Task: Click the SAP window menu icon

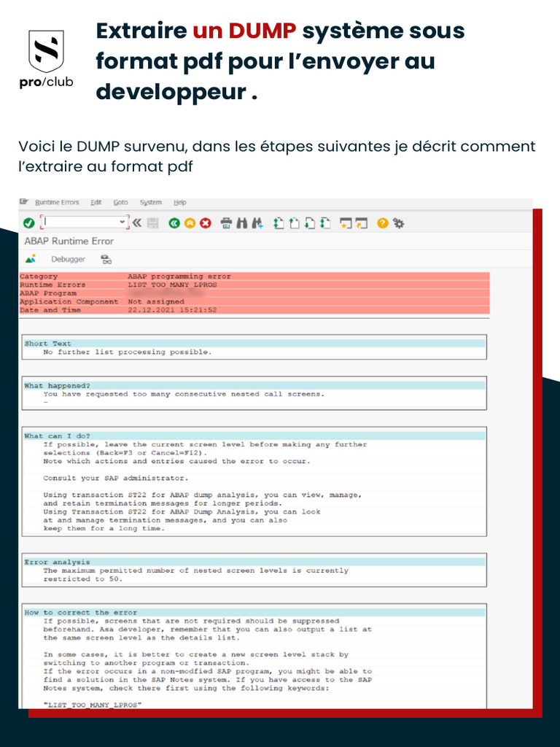Action: (24, 202)
